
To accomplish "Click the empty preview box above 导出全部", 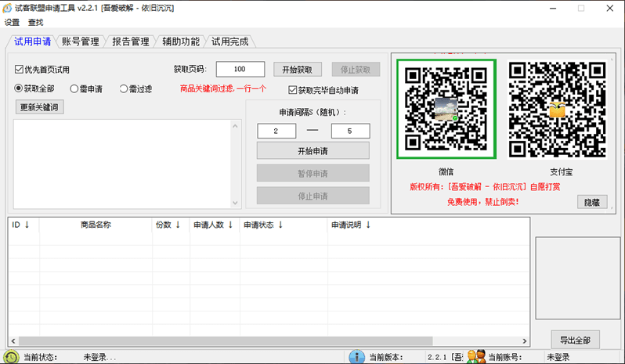I will 577,278.
